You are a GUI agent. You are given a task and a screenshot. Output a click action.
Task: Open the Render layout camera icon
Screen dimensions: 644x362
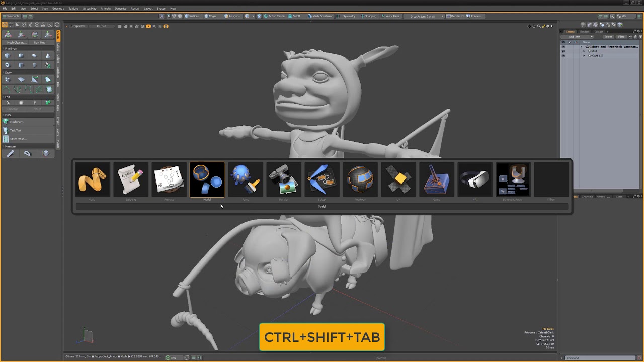[x=284, y=180]
